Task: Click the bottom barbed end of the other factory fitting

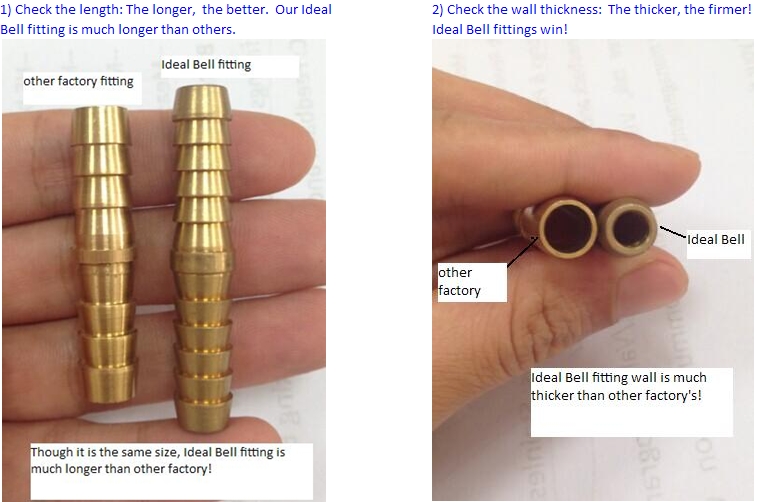Action: (x=109, y=384)
